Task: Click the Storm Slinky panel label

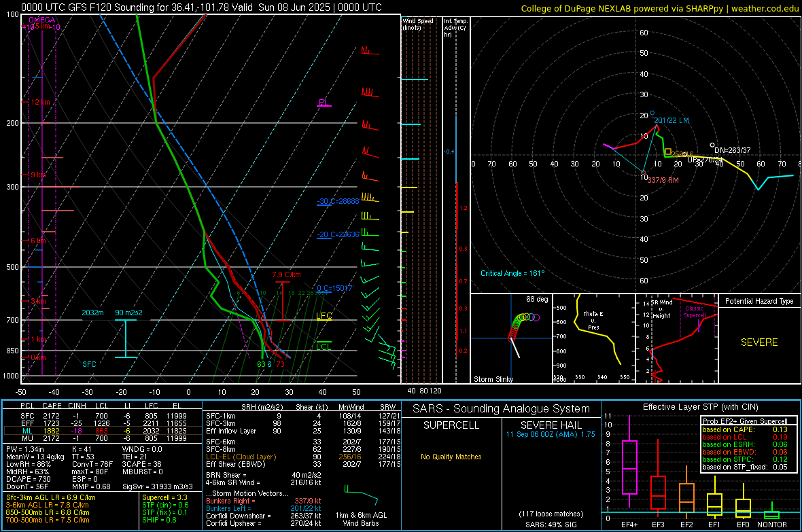Action: (x=493, y=379)
